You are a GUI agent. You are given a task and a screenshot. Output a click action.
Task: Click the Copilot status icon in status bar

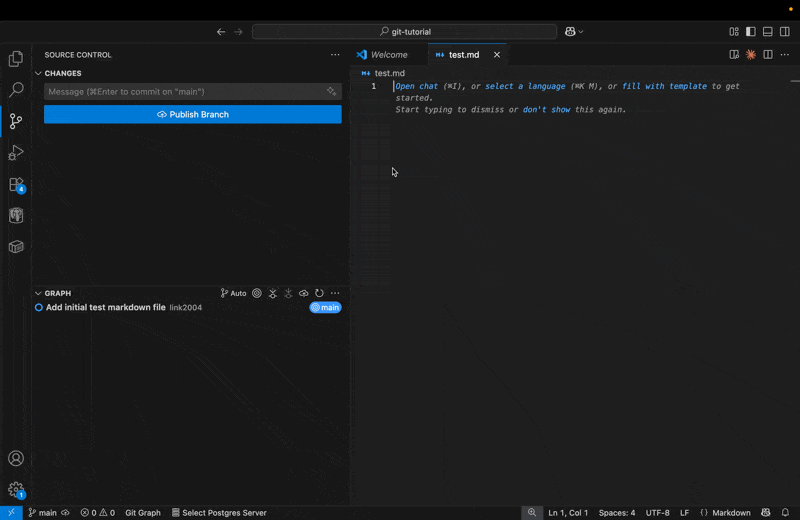coord(765,513)
